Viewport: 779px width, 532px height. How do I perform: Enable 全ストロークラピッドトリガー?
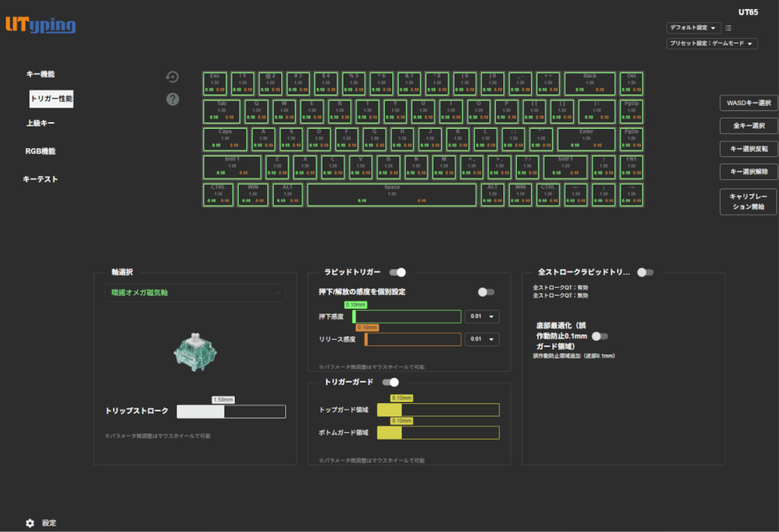tap(645, 272)
